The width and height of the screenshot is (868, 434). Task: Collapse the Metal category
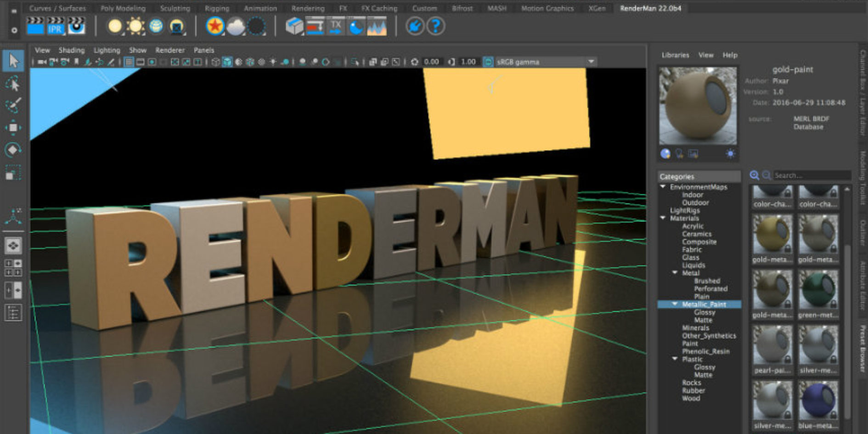pyautogui.click(x=675, y=272)
